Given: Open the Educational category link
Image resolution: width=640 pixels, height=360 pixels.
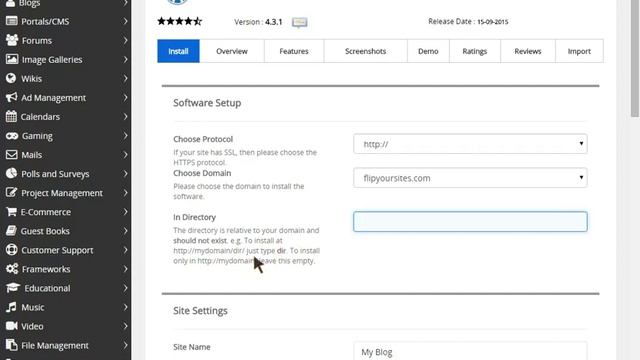Looking at the screenshot, I should tap(47, 288).
